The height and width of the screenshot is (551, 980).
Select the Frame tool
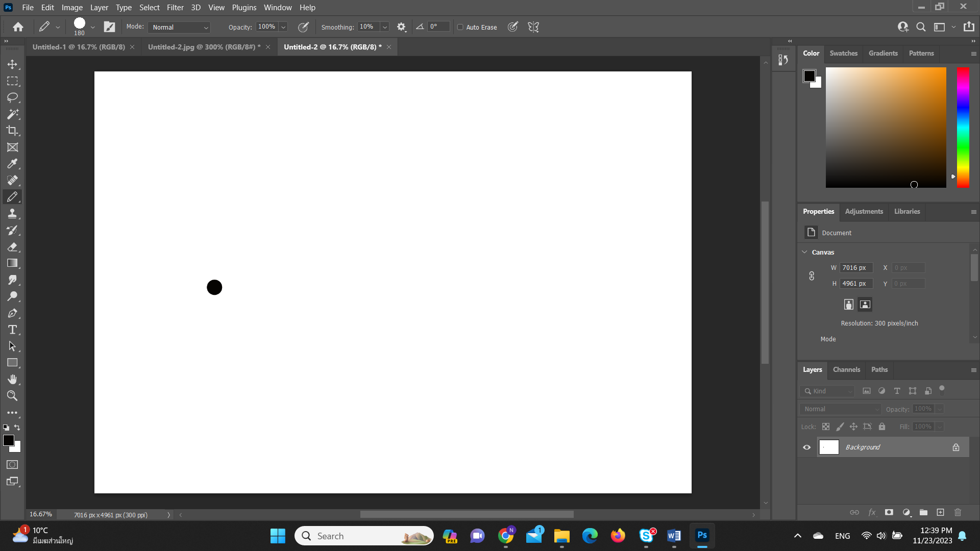click(12, 147)
